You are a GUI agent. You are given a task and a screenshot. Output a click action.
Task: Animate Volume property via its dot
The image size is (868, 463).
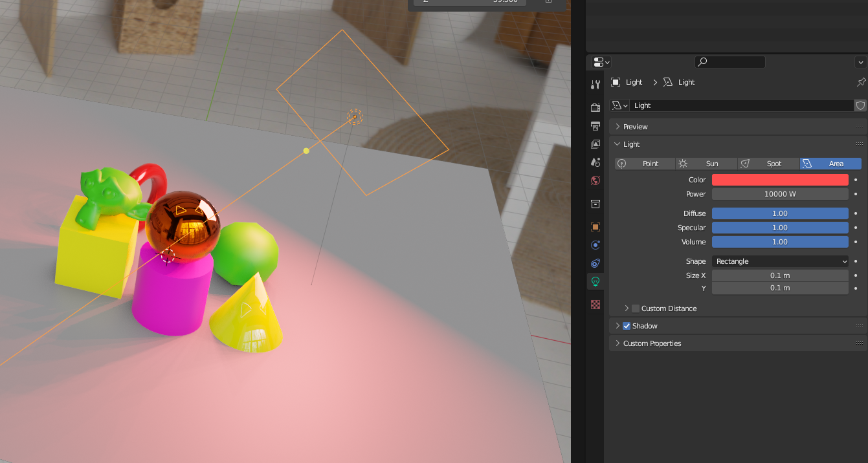(856, 242)
